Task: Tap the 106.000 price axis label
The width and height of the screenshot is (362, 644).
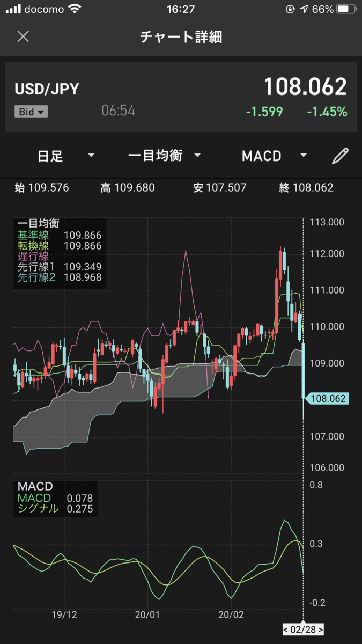Action: pos(327,468)
